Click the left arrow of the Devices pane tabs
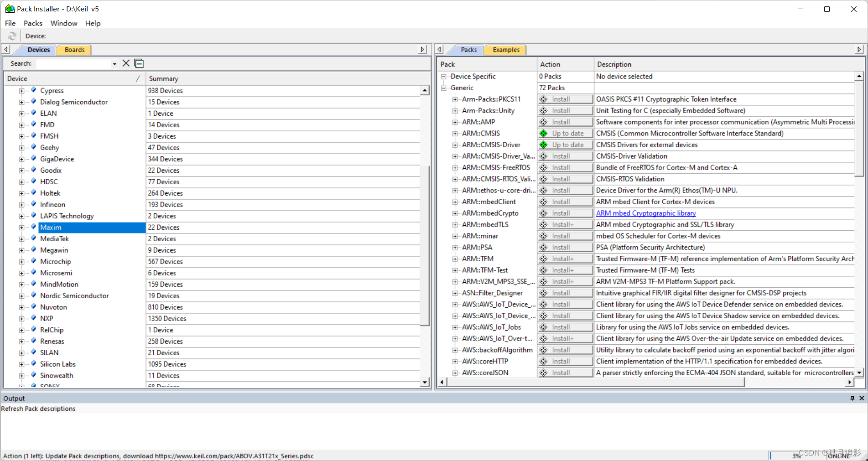 click(6, 49)
